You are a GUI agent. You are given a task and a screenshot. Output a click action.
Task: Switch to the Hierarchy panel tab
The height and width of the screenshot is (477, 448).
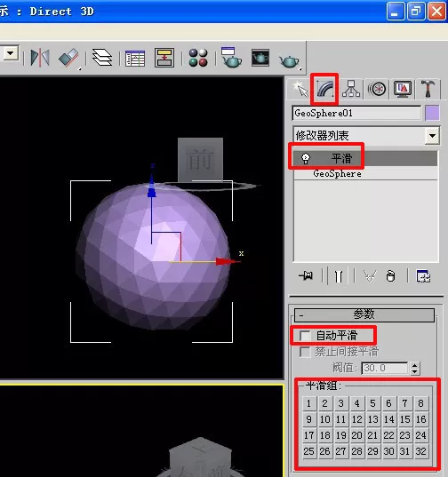tap(351, 89)
